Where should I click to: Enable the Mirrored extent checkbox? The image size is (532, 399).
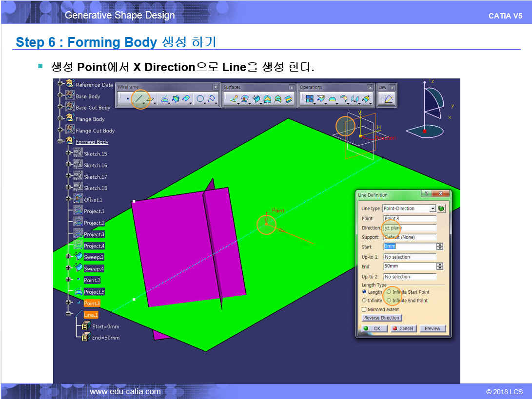click(364, 309)
